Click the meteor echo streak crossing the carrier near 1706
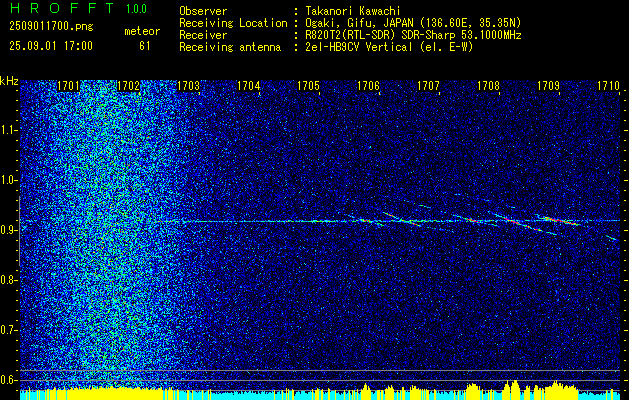Screen dimensions: 629x400 367,220
